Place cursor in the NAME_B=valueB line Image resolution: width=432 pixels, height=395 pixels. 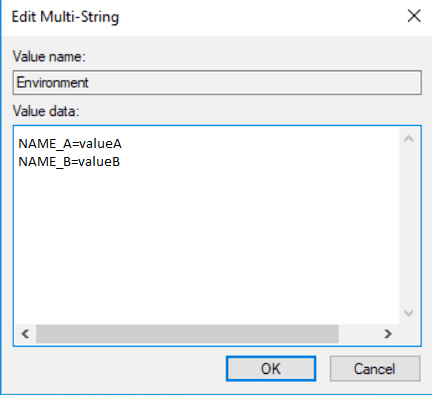[x=69, y=162]
